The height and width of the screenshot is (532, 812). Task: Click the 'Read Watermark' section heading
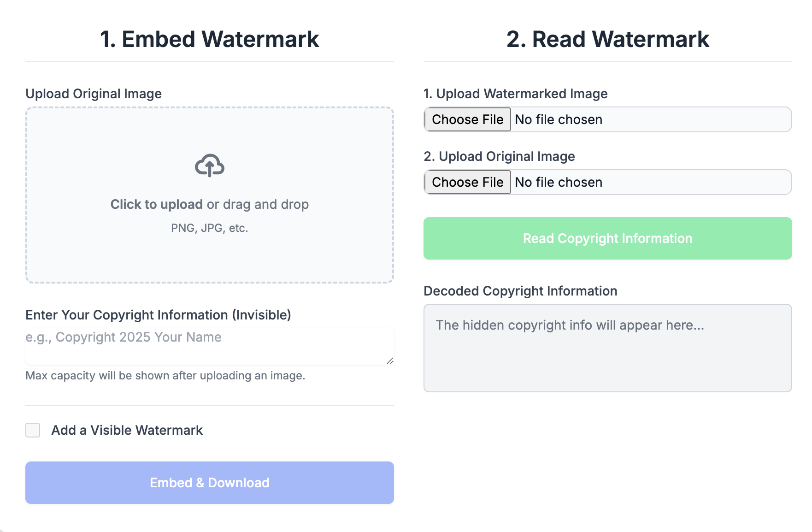coord(607,39)
